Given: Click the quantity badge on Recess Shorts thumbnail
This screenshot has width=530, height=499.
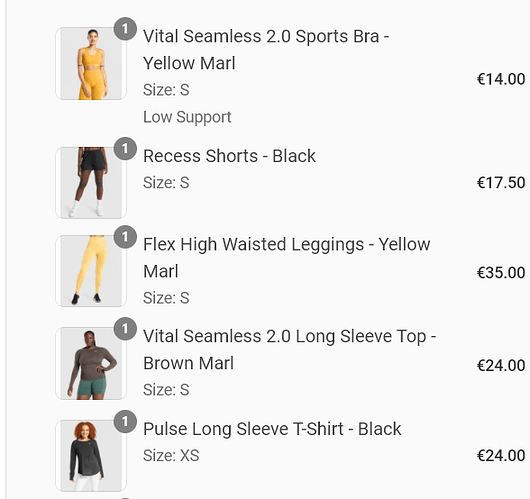Looking at the screenshot, I should click(125, 148).
